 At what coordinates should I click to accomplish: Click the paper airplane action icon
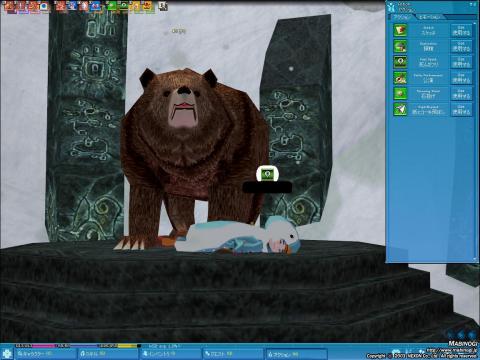[x=400, y=109]
